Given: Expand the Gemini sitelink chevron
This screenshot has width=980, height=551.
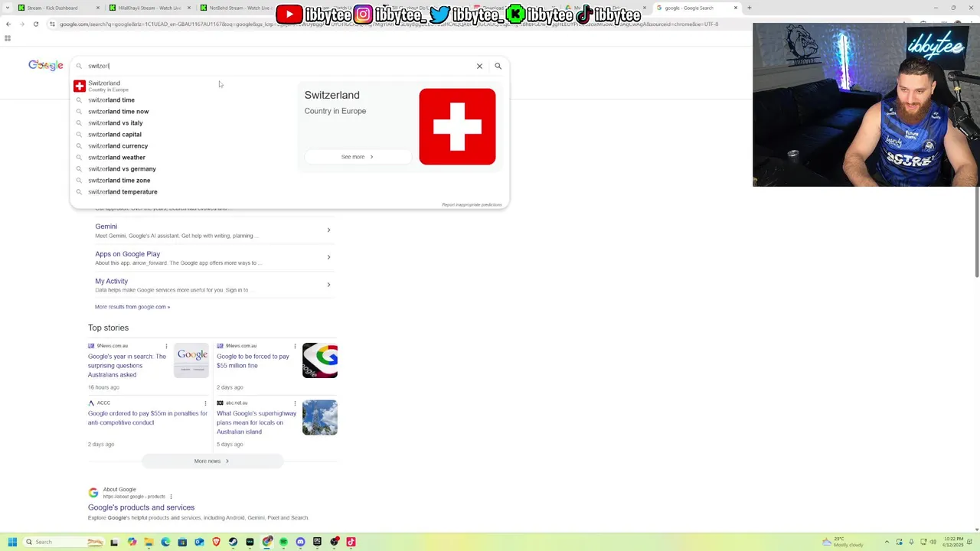Looking at the screenshot, I should [328, 230].
